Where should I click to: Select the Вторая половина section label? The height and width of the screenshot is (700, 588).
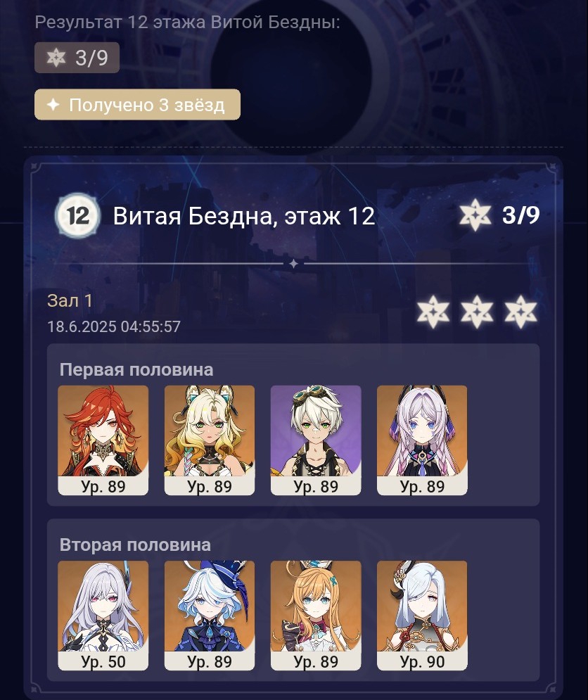(135, 545)
